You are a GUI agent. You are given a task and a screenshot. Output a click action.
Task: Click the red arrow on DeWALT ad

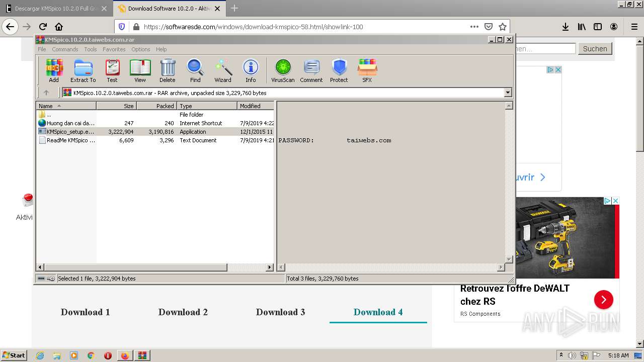tap(603, 300)
